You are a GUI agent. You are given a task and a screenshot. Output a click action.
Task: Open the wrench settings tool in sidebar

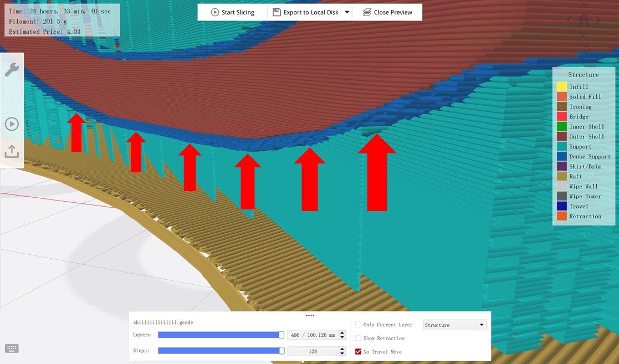(12, 69)
